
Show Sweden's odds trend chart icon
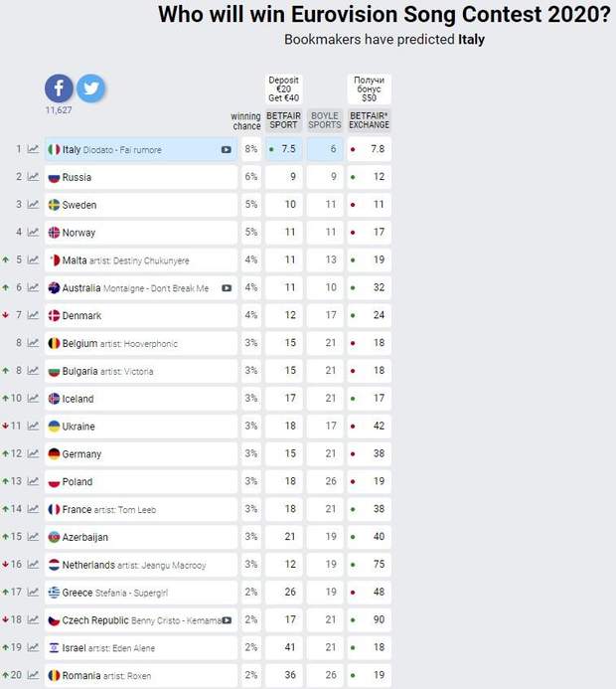(x=34, y=205)
